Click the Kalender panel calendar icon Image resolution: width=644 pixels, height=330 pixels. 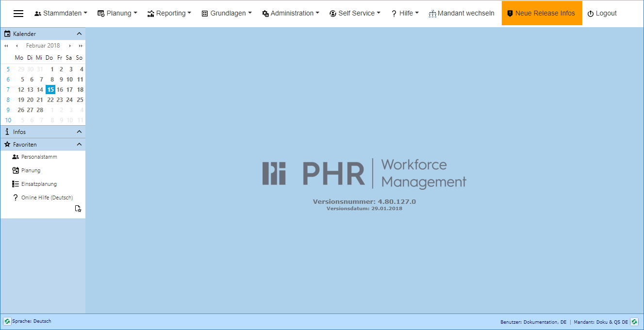pos(7,34)
